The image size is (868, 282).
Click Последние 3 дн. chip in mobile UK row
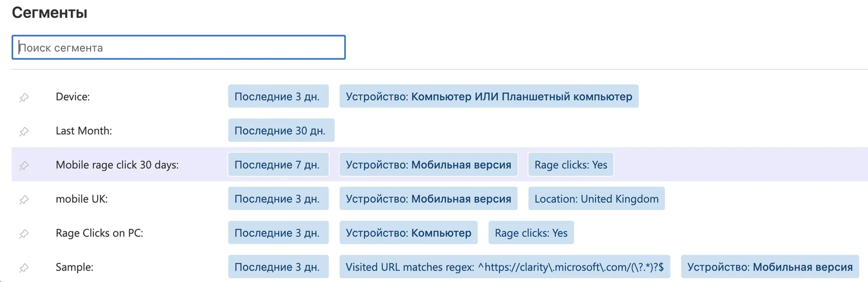[278, 199]
